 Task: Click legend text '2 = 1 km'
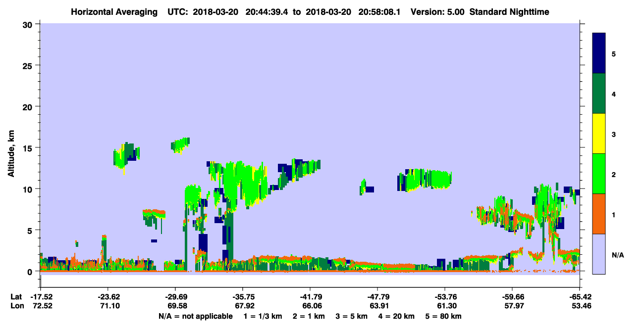(x=310, y=316)
